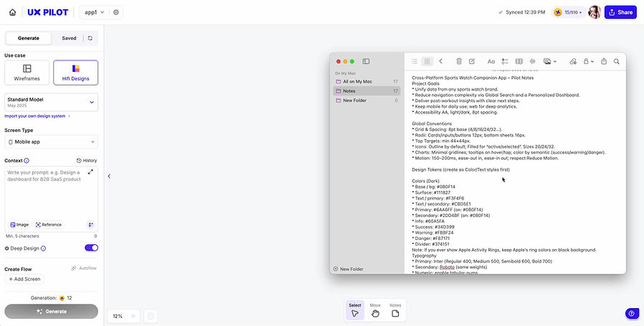Choose the Select cursor tool
This screenshot has height=326, width=644.
point(355,310)
